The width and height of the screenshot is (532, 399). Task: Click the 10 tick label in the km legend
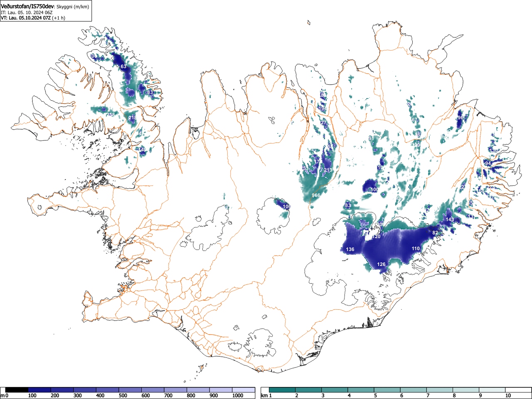(x=508, y=396)
